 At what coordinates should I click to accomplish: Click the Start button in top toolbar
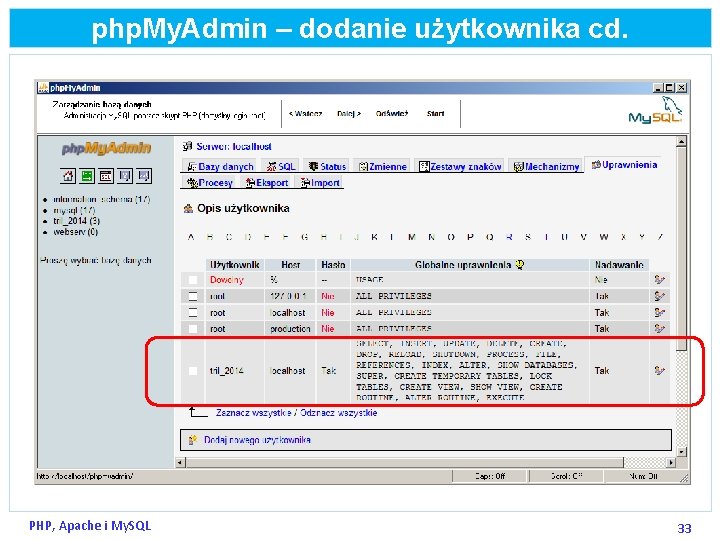pos(435,113)
